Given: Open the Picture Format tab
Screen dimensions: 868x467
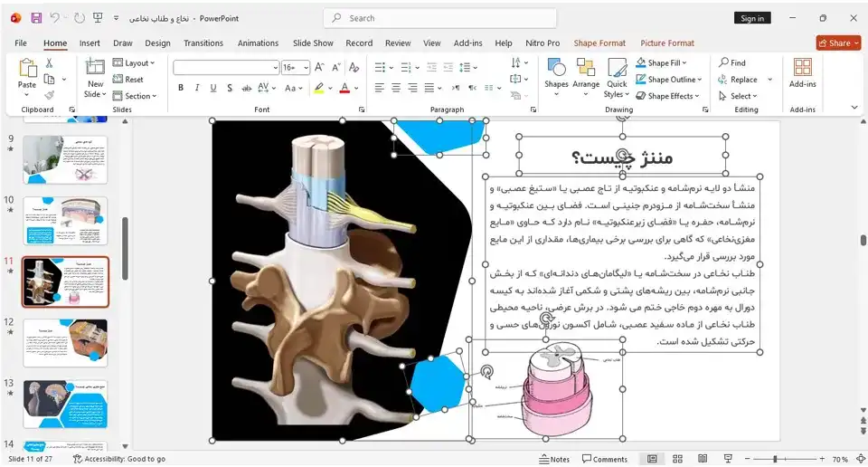Looking at the screenshot, I should [667, 43].
